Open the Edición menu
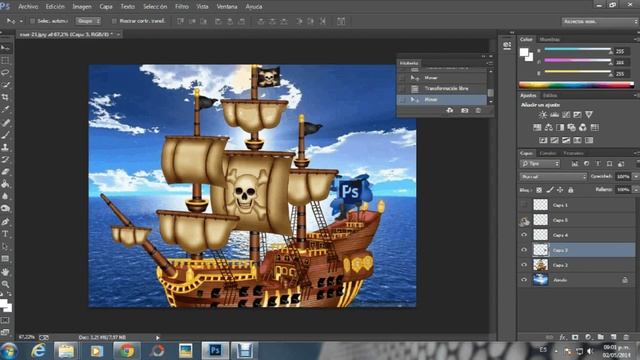This screenshot has height=360, width=640. click(55, 7)
